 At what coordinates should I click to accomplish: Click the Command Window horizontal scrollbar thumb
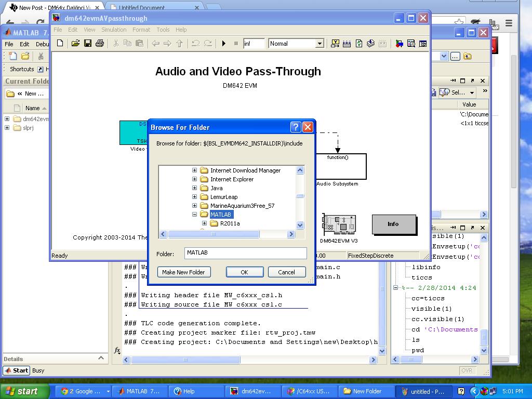(x=185, y=360)
